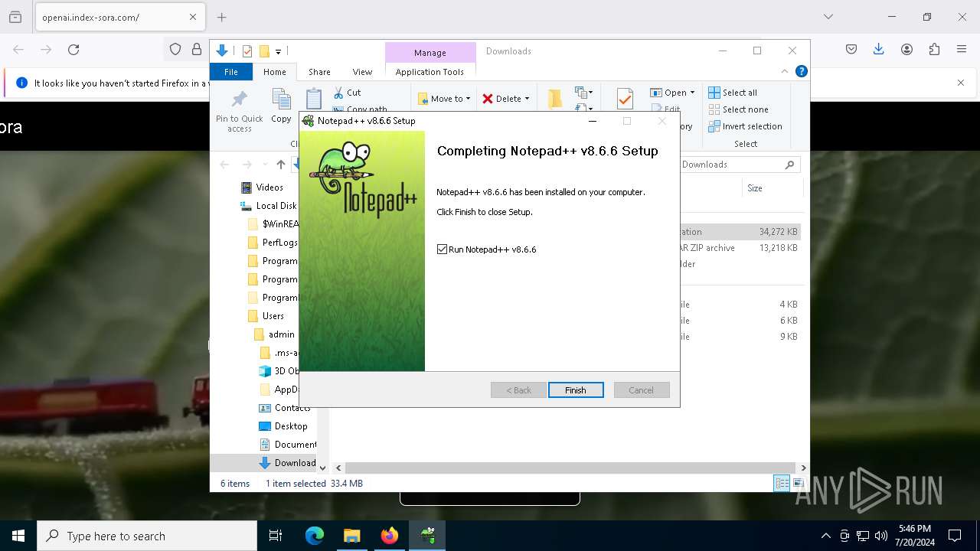
Task: Open the File tab in Explorer
Action: (231, 72)
